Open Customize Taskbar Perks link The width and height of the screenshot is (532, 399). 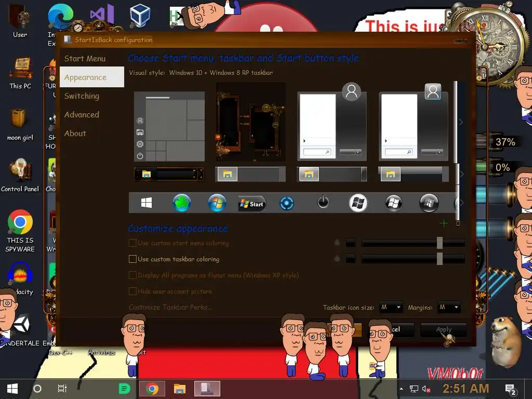pyautogui.click(x=170, y=308)
